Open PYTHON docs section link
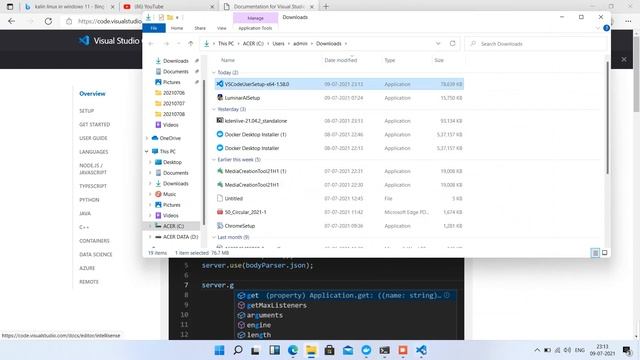 89,200
